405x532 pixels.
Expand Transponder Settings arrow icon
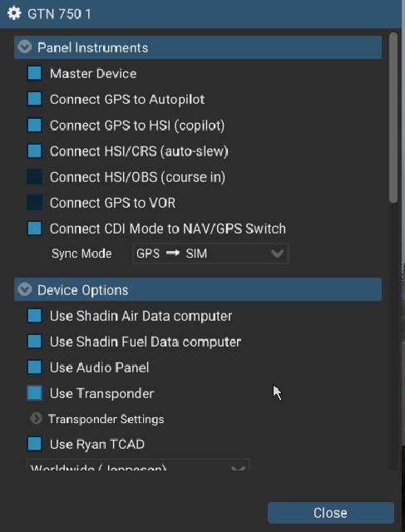coord(36,419)
